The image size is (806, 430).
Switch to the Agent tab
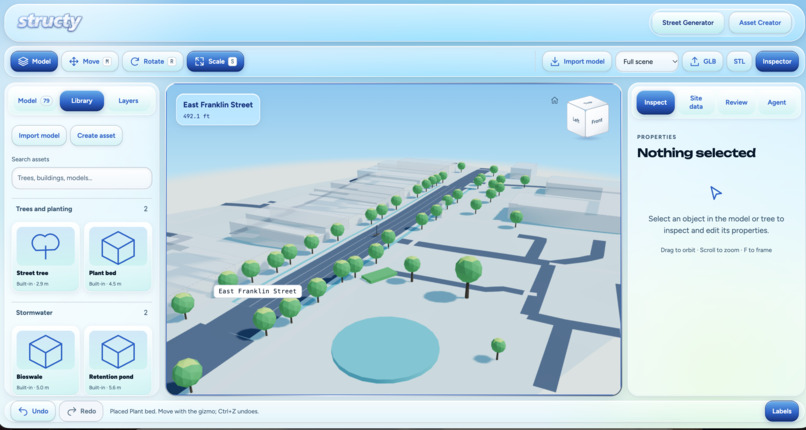[x=776, y=102]
